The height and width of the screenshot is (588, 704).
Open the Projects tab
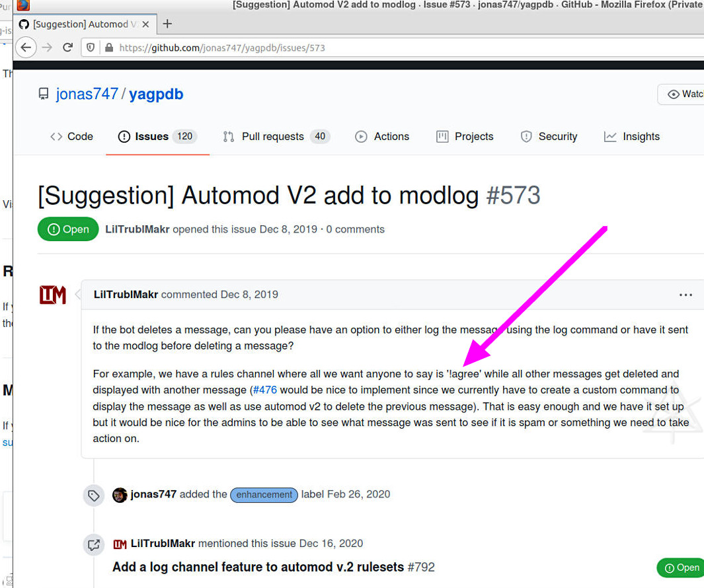pyautogui.click(x=465, y=137)
